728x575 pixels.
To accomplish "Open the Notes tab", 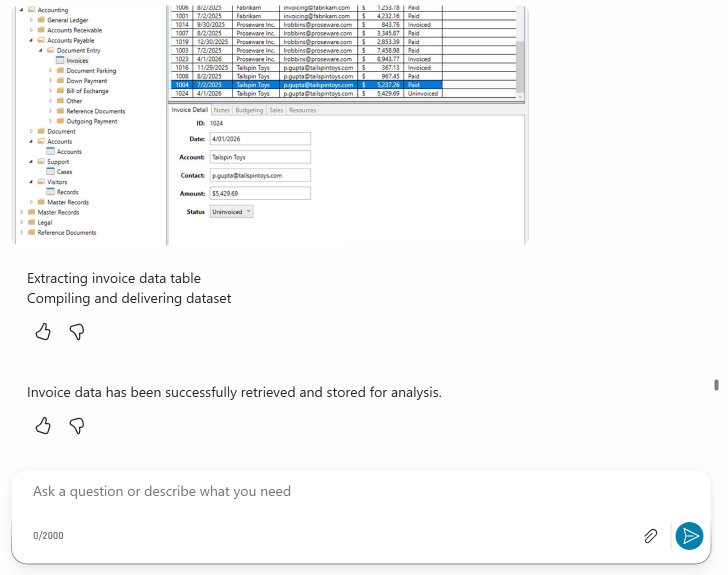I will [221, 110].
